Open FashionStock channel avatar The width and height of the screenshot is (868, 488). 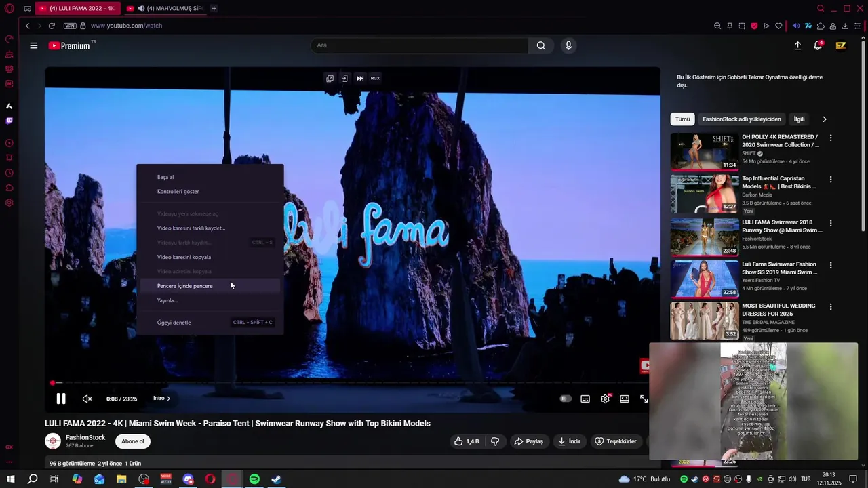pos(53,441)
